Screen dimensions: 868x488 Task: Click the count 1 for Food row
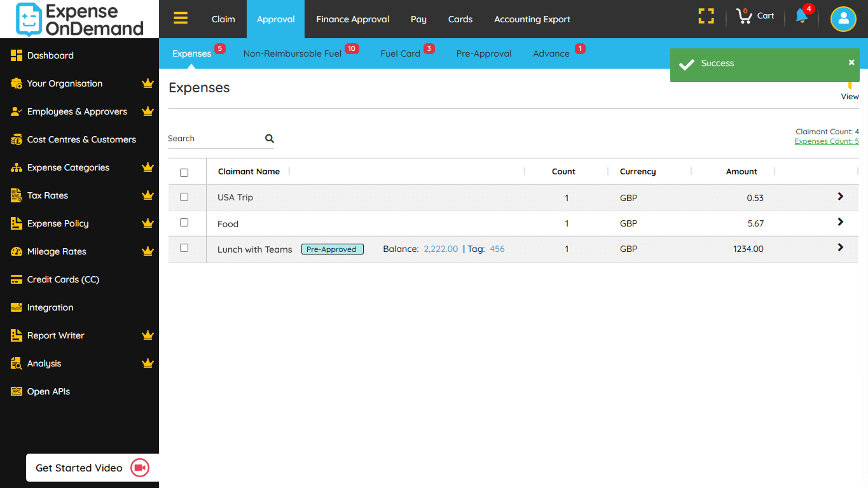click(567, 223)
